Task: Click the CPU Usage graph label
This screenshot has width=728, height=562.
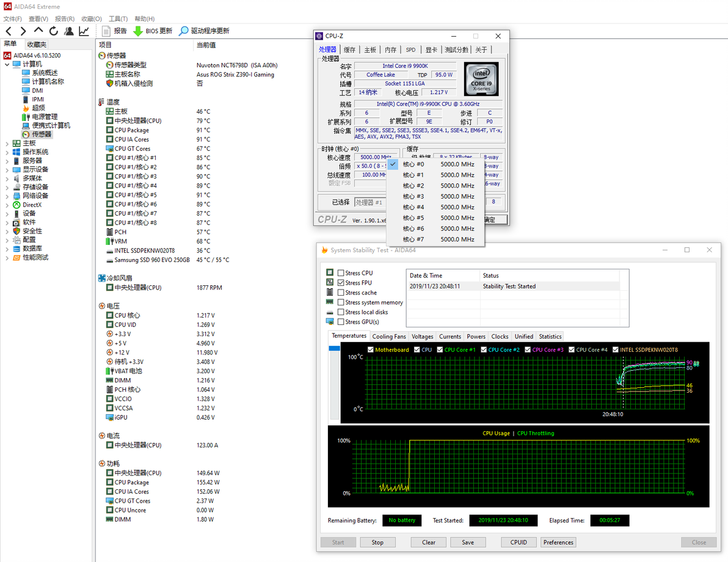Action: 496,433
